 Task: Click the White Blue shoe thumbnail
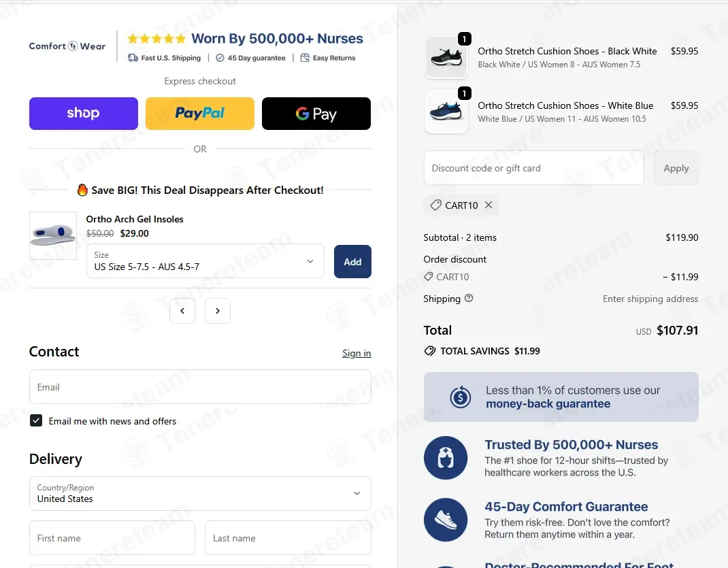coord(446,112)
